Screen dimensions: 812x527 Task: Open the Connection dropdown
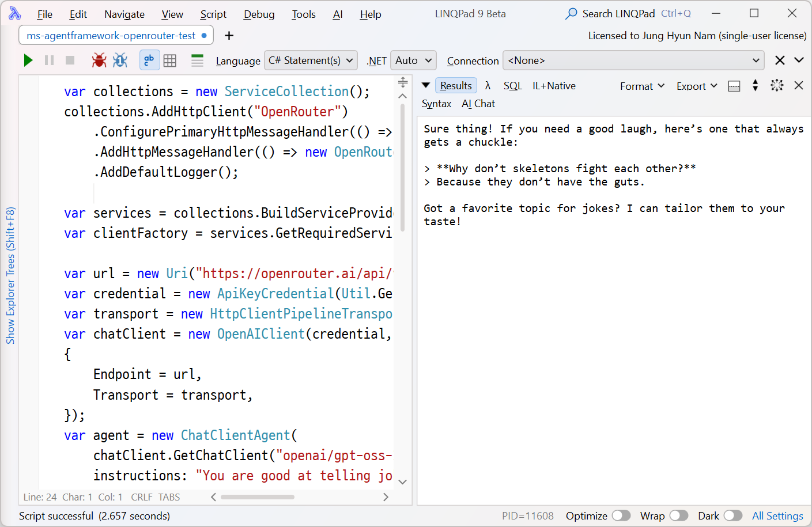633,60
